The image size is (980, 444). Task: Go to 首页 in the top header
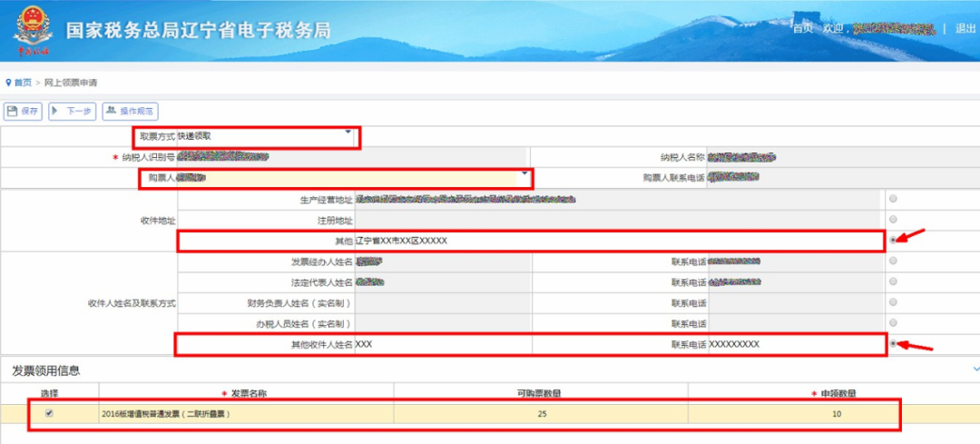(x=802, y=29)
